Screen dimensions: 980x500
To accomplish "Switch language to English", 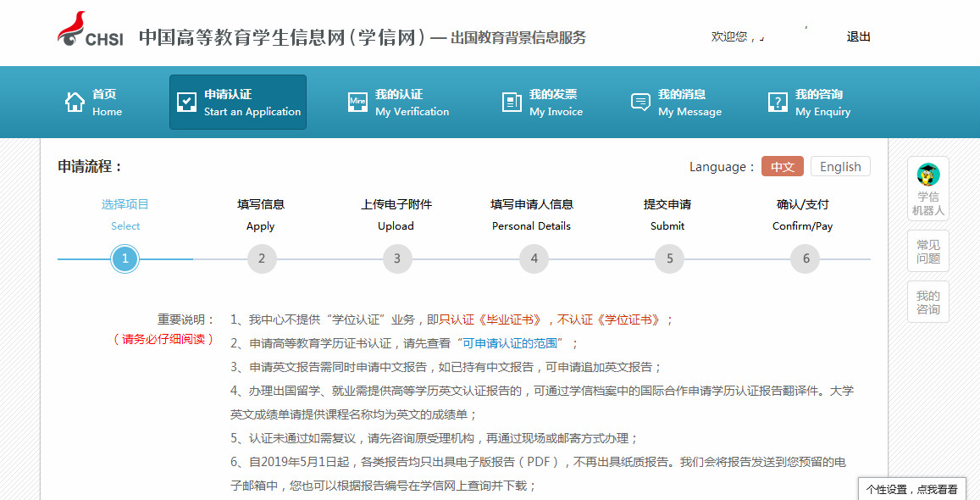I will click(839, 167).
